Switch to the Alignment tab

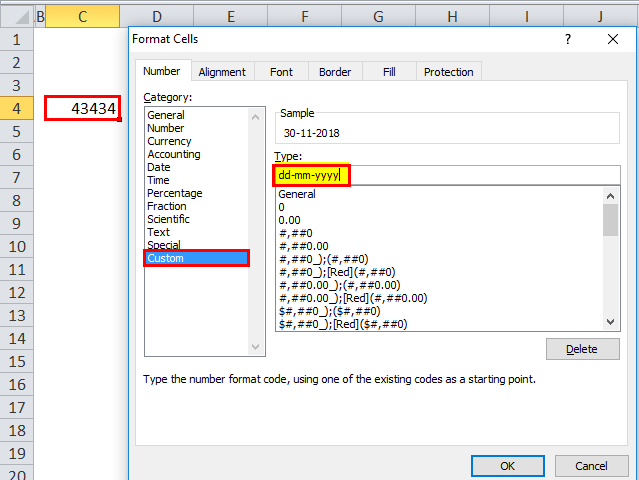(222, 72)
